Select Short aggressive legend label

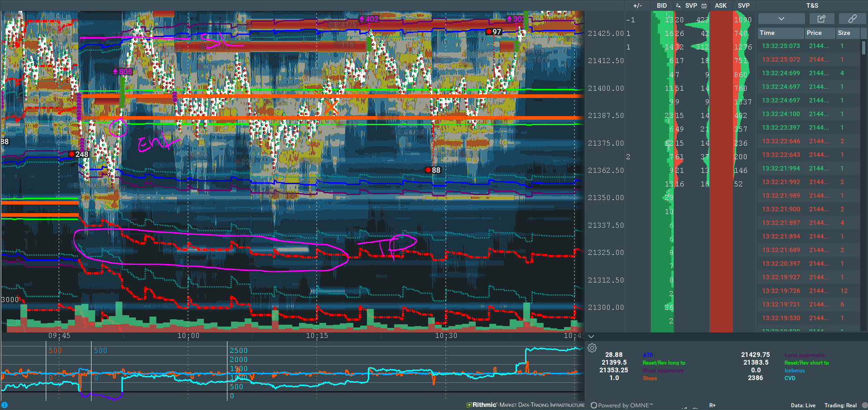pos(663,371)
